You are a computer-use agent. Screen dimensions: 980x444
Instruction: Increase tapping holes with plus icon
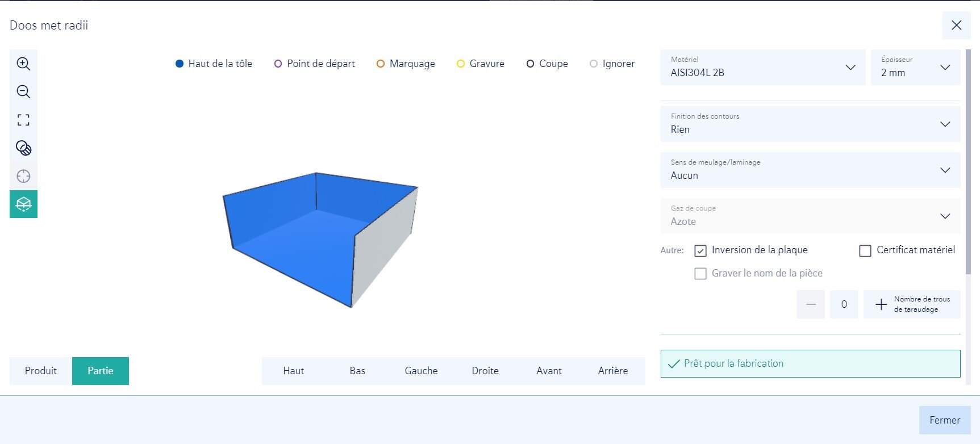point(881,304)
